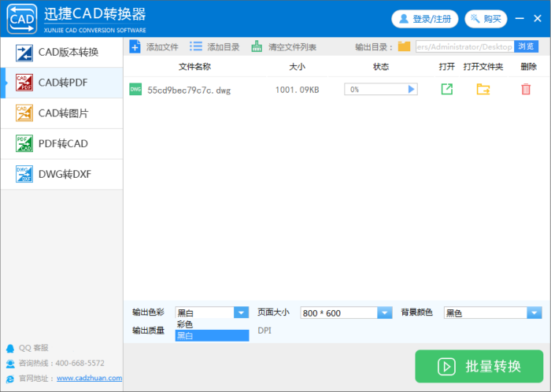Screen dimensions: 551x392
Task: Click the PDF转CAD sidebar icon
Action: click(24, 144)
